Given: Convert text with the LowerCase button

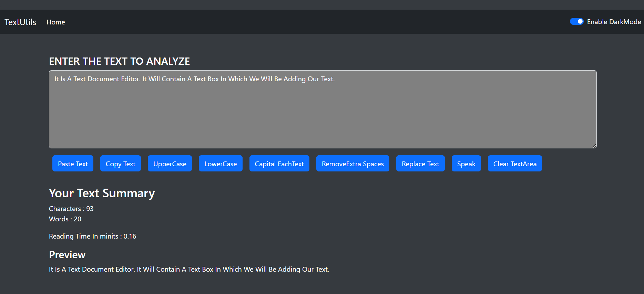Looking at the screenshot, I should tap(221, 164).
